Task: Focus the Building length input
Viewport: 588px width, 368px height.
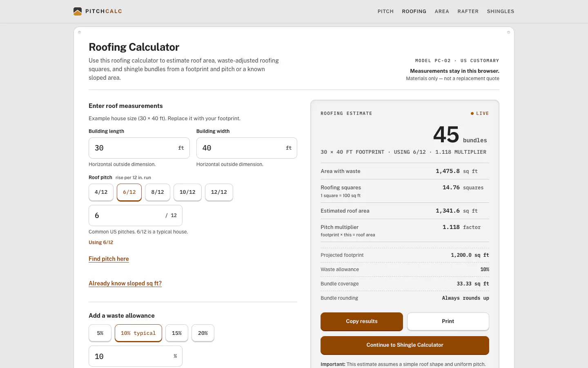Action: tap(139, 148)
